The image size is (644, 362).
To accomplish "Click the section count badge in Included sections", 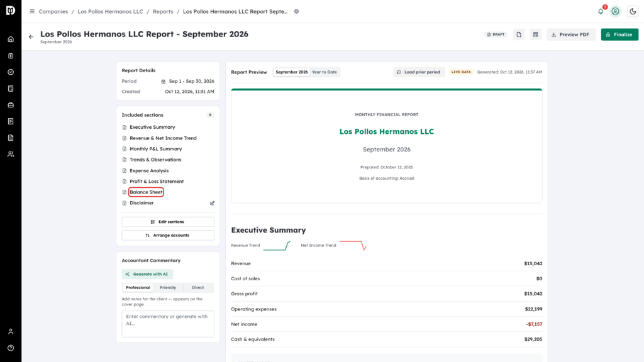I will pyautogui.click(x=210, y=115).
